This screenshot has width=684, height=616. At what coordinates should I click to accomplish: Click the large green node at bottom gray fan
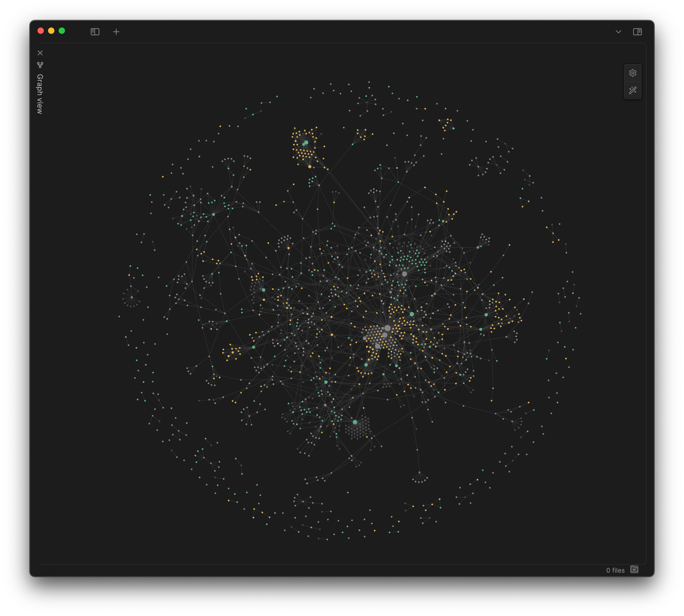pyautogui.click(x=355, y=422)
